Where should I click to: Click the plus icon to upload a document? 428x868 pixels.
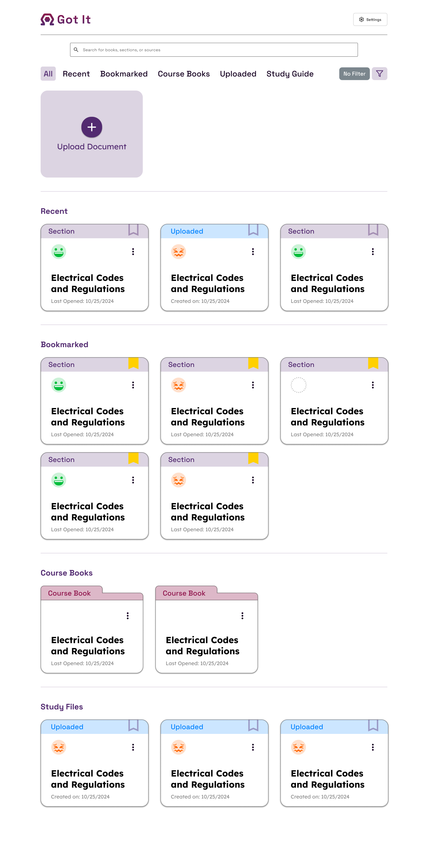91,127
